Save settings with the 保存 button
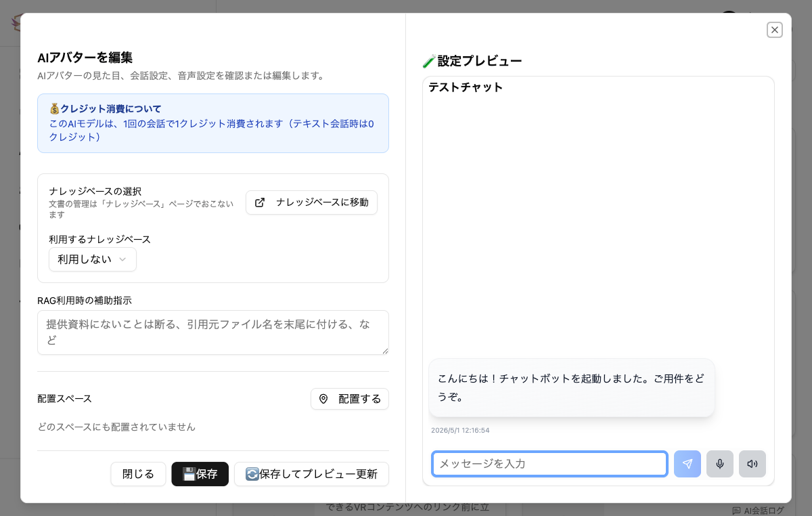 [200, 474]
